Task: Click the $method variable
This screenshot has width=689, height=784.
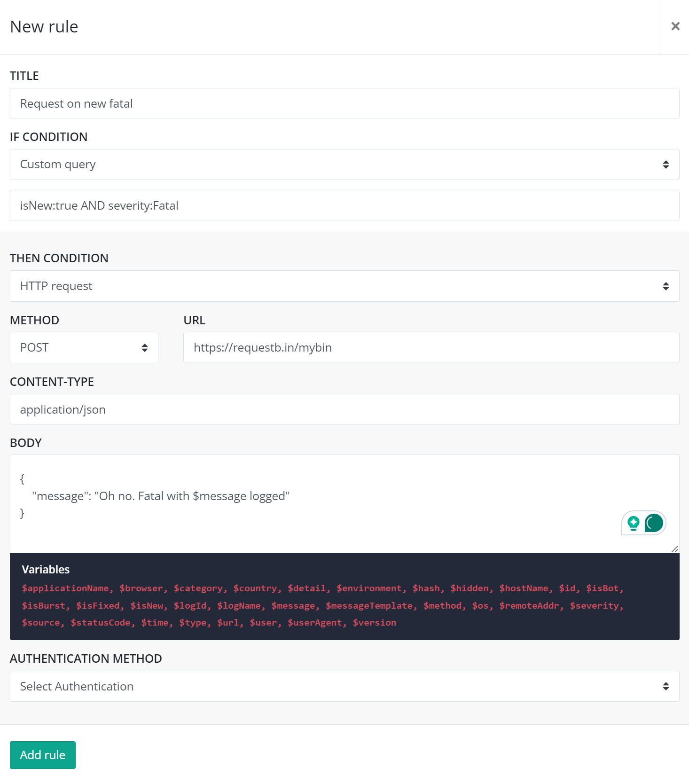Action: click(x=442, y=606)
